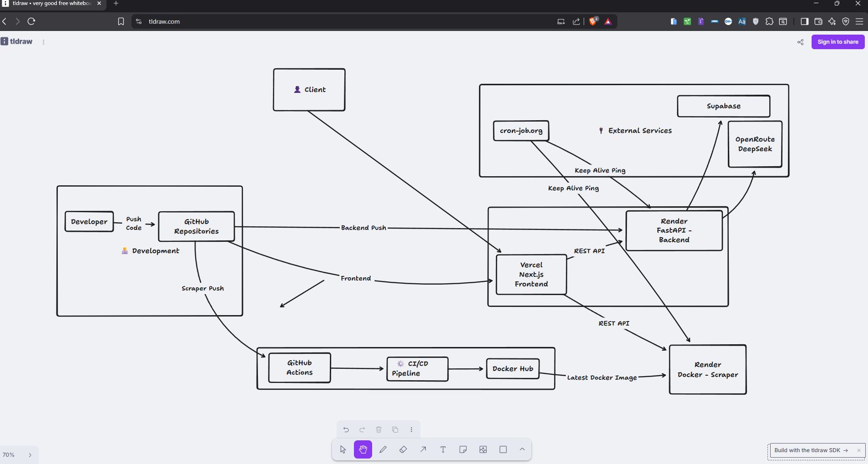
Task: Click the GitHub Actions box
Action: [299, 367]
